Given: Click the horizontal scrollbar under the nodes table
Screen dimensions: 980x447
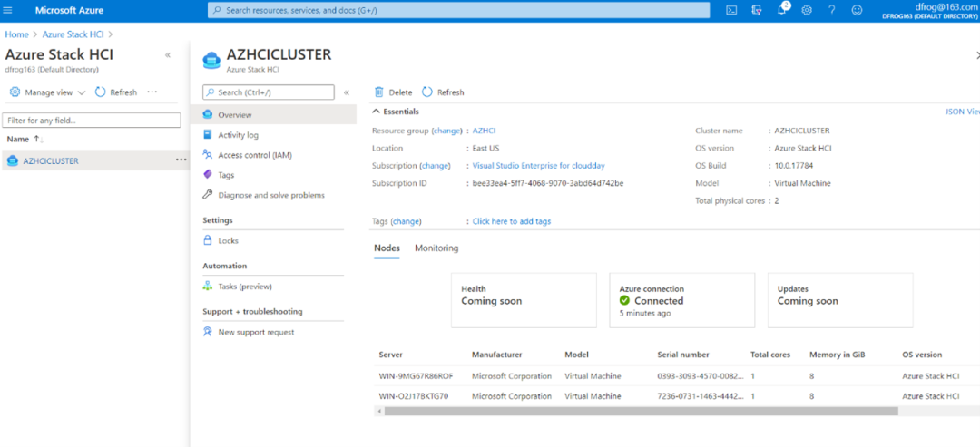Looking at the screenshot, I should (641, 411).
